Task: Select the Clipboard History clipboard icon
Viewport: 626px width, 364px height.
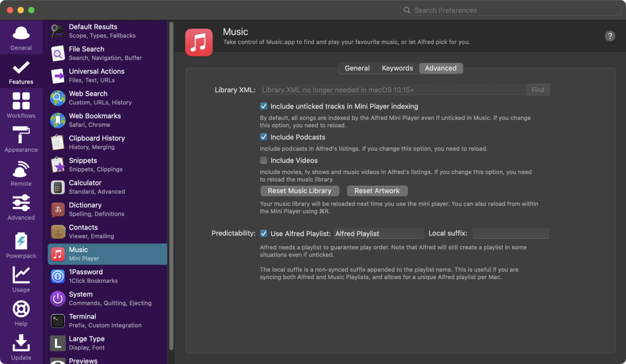Action: pos(58,142)
